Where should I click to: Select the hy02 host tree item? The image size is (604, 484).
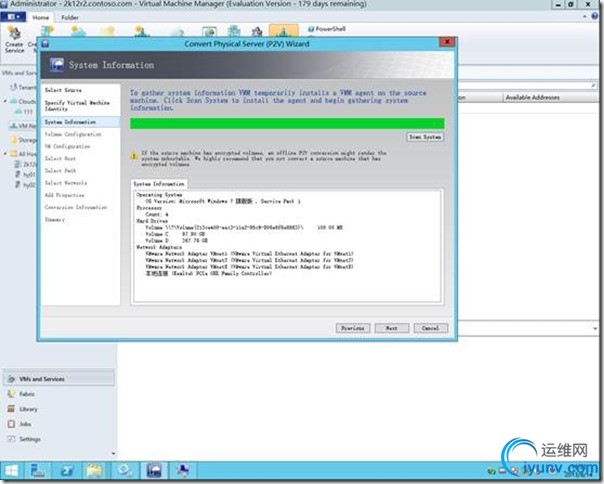click(x=25, y=185)
